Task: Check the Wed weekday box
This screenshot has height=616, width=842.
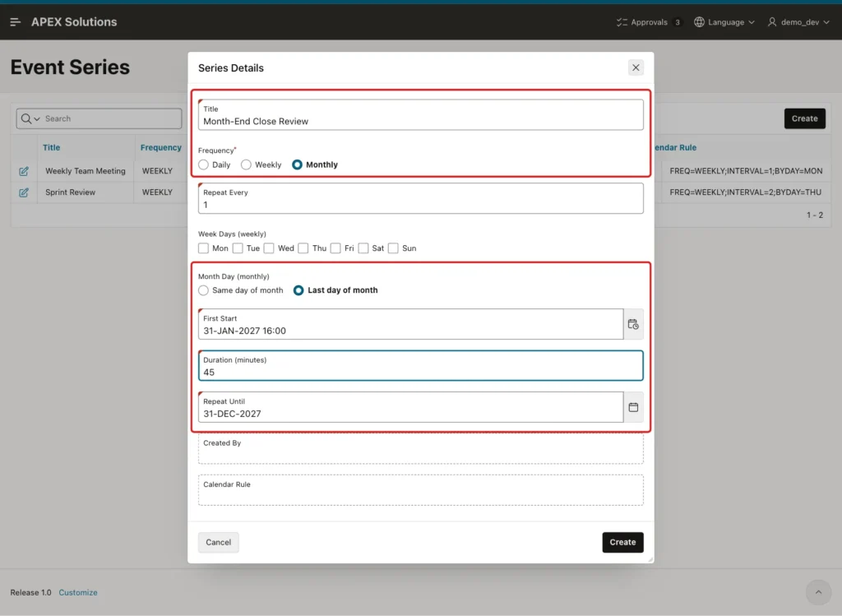Action: click(x=269, y=248)
